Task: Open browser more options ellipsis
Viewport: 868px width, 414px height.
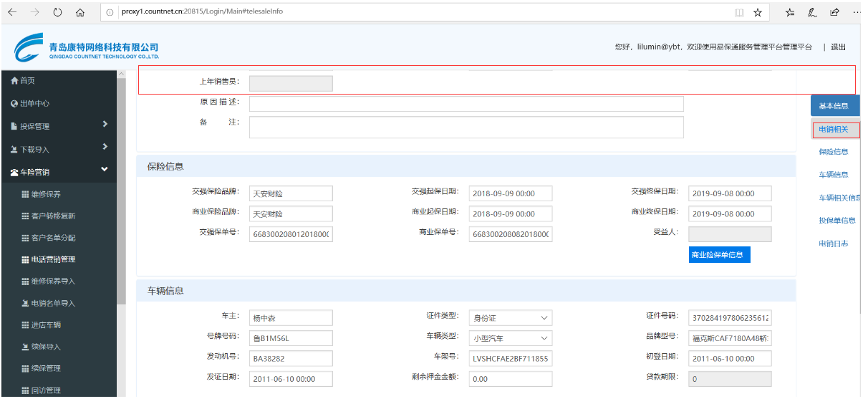Action: click(857, 12)
